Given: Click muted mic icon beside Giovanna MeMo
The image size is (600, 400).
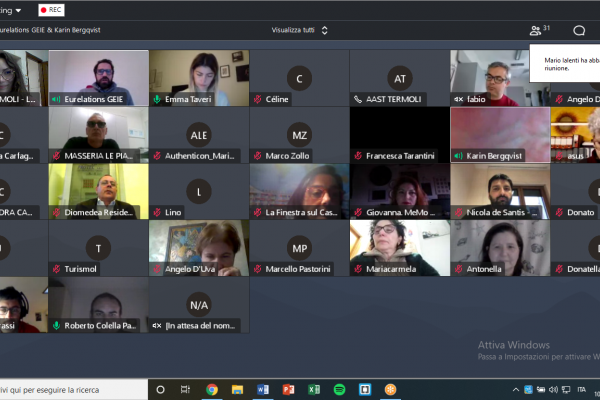Looking at the screenshot, I should coord(358,212).
